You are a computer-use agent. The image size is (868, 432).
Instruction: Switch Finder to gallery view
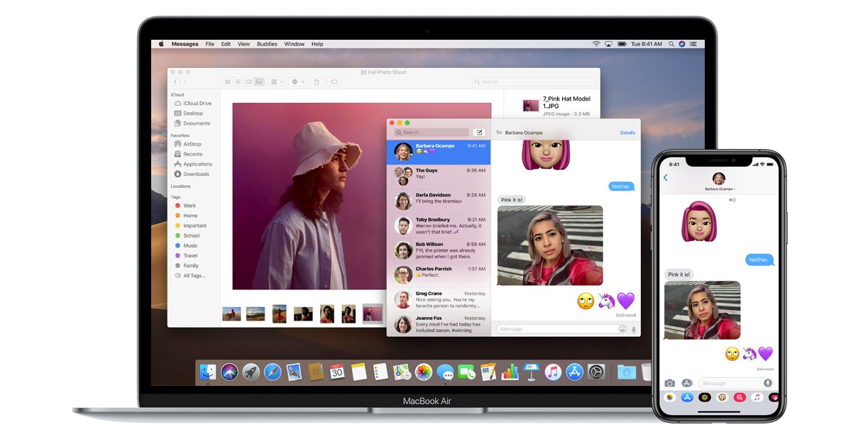(x=259, y=82)
